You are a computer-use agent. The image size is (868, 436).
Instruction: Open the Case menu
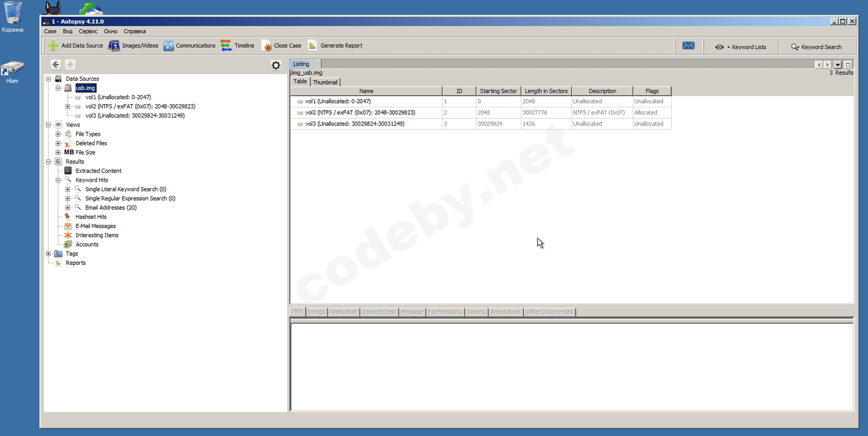[x=50, y=31]
